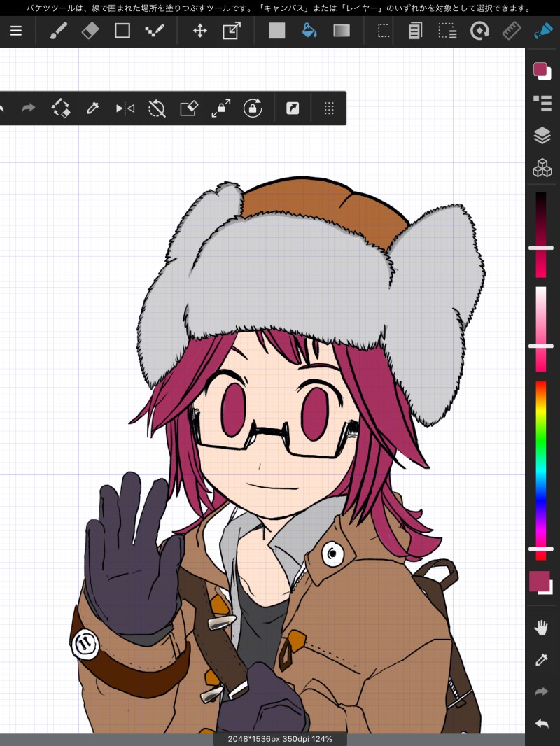Image resolution: width=560 pixels, height=746 pixels.
Task: Adjust the brightness slider handle
Action: pos(541,248)
